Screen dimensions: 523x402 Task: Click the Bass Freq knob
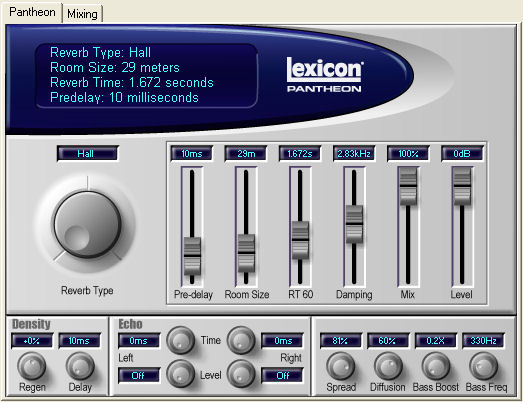(484, 366)
